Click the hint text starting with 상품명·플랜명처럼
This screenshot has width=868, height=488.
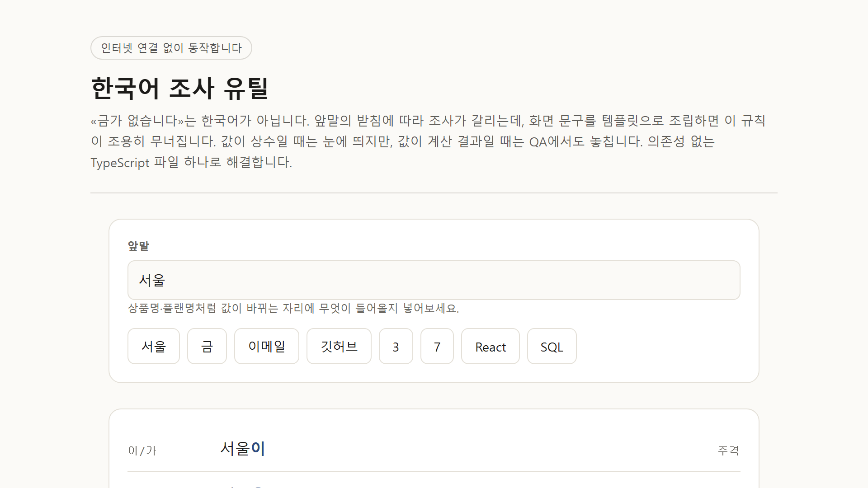[x=293, y=308]
